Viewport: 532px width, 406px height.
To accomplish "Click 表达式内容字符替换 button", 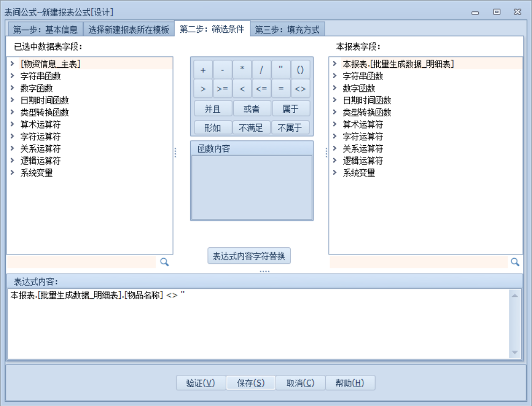I will tap(249, 256).
